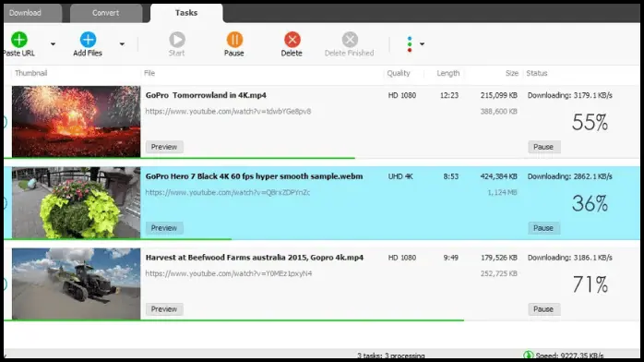This screenshot has height=362, width=644.
Task: Click the 388,600 KB total size
Action: [x=498, y=112]
